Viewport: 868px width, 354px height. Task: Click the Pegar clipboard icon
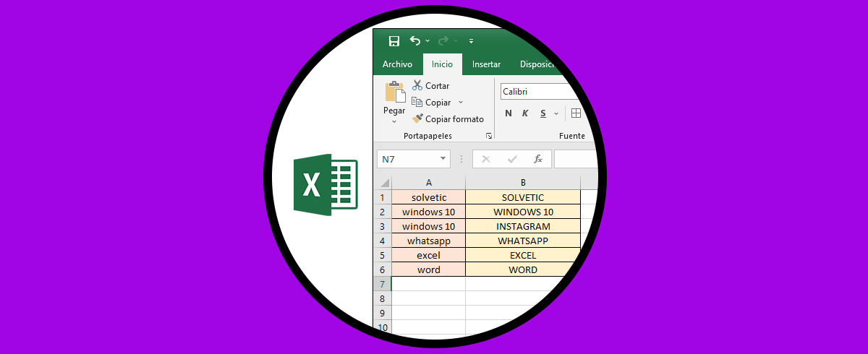[394, 92]
